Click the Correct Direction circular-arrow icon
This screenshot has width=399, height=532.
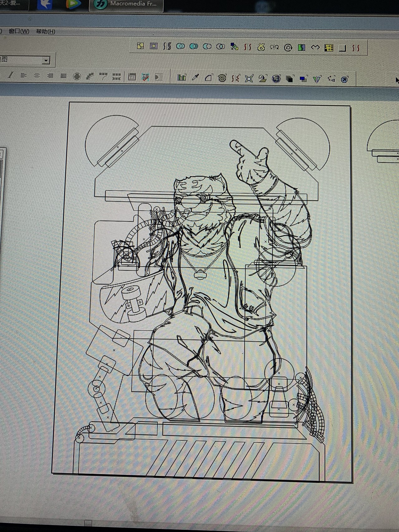288,48
